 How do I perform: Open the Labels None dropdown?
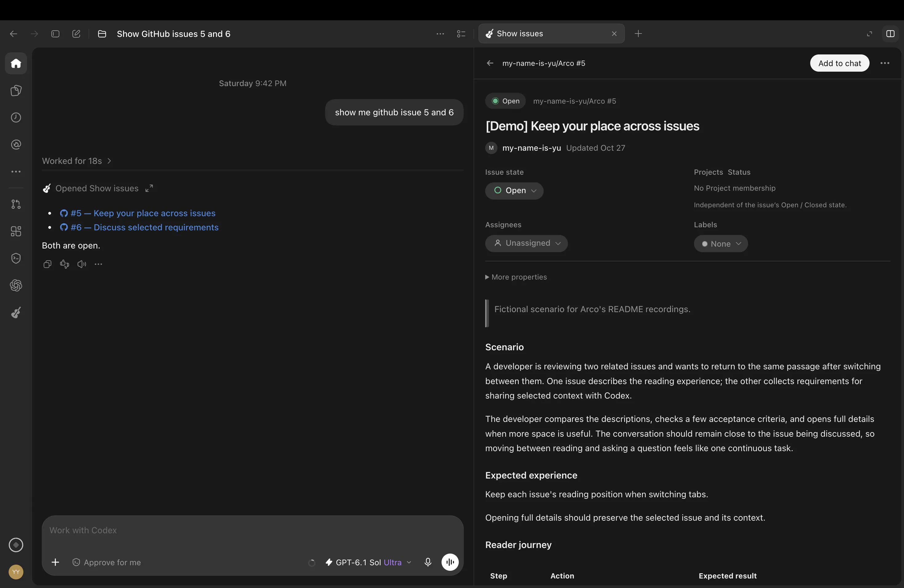point(720,244)
